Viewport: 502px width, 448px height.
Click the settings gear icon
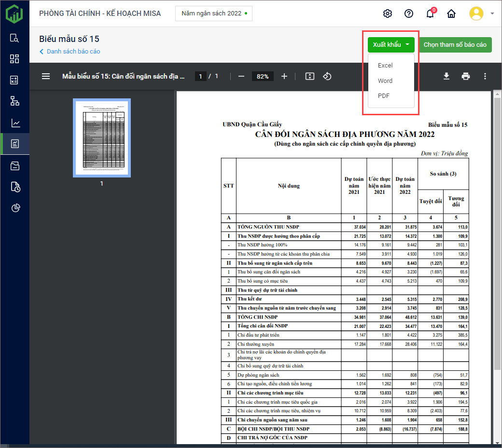[x=387, y=14]
